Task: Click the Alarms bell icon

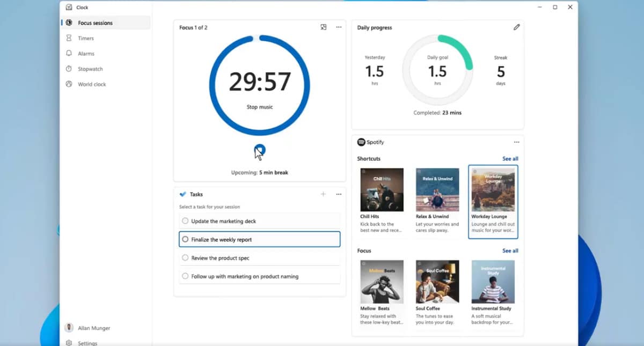Action: click(x=69, y=54)
